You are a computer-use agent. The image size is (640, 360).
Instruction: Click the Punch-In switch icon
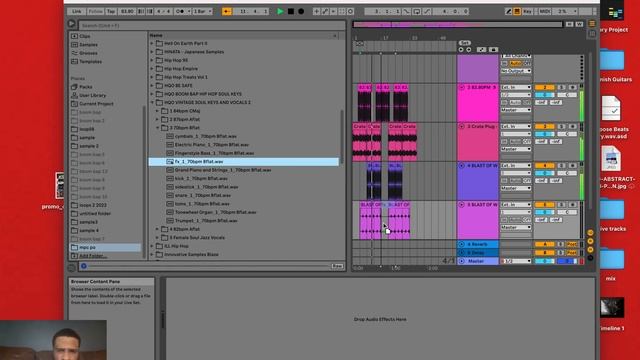tap(407, 11)
